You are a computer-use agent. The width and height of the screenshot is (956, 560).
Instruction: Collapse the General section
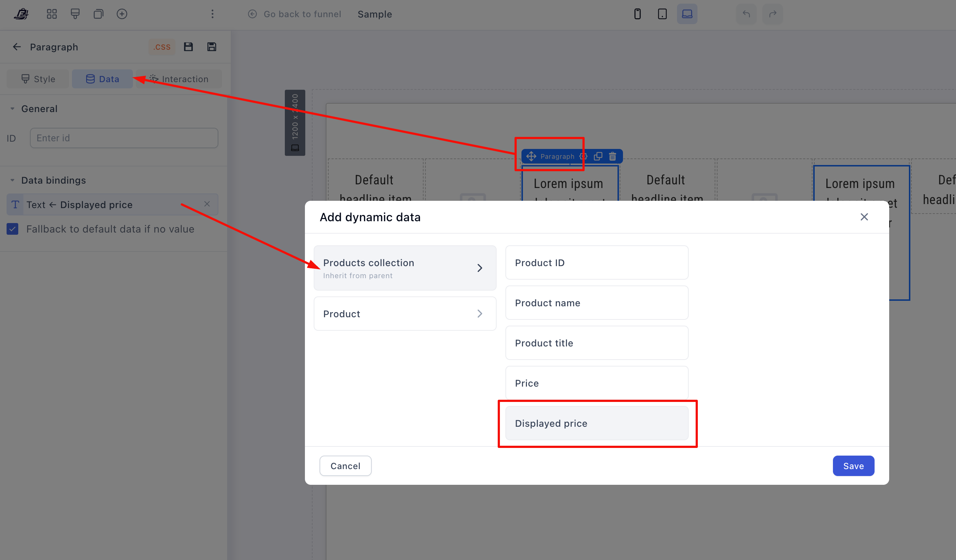[x=12, y=109]
